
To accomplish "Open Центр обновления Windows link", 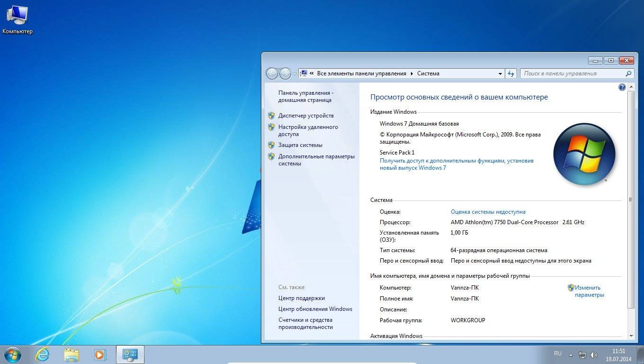I will point(315,309).
